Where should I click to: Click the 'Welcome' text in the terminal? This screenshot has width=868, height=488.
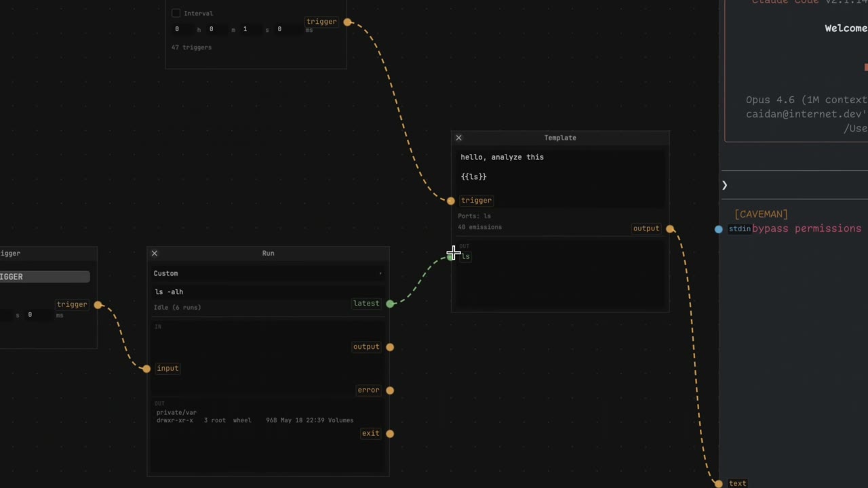846,28
